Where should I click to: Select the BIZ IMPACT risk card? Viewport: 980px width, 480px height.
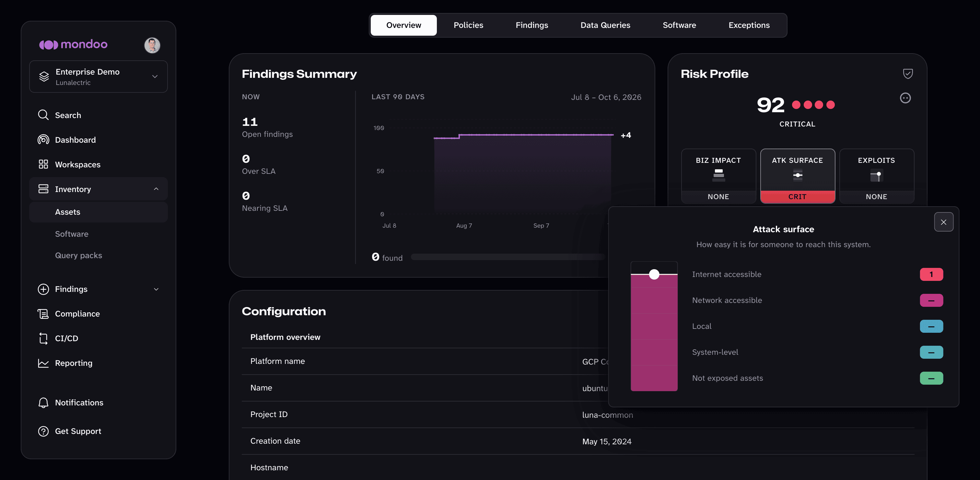[718, 176]
